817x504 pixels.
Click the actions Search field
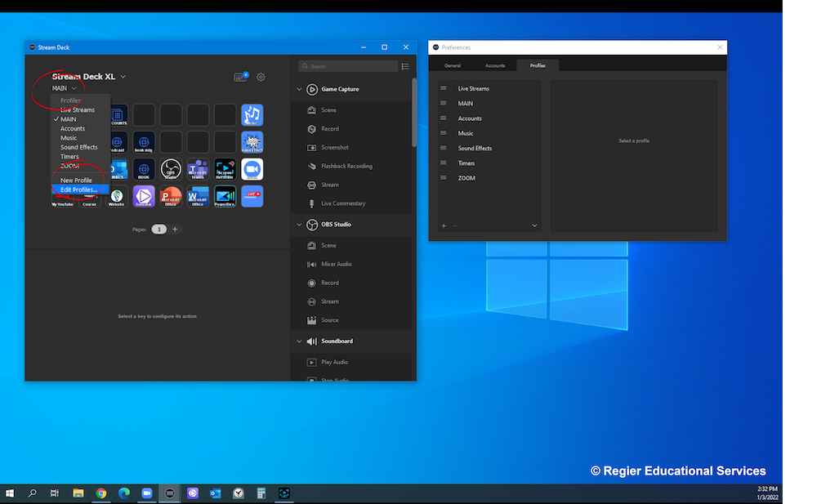[348, 66]
